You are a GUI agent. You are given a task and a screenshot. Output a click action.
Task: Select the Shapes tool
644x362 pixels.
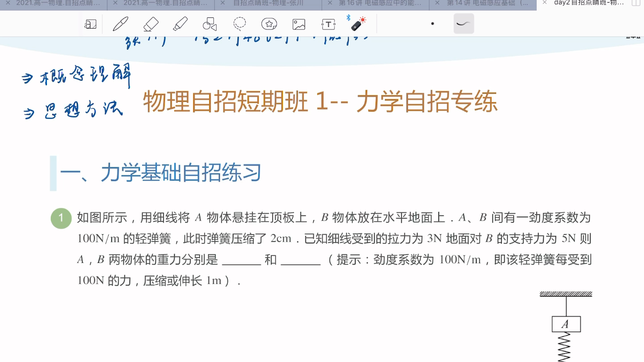(x=209, y=24)
